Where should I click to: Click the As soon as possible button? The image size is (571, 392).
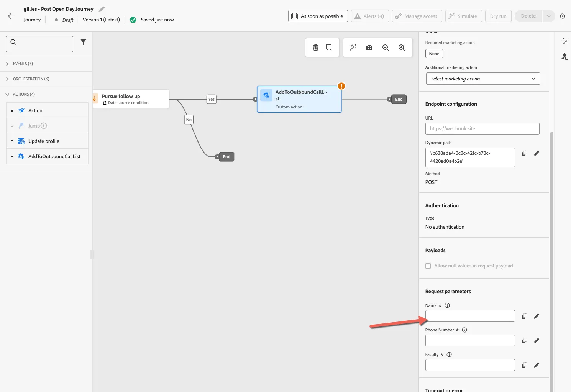coord(318,16)
